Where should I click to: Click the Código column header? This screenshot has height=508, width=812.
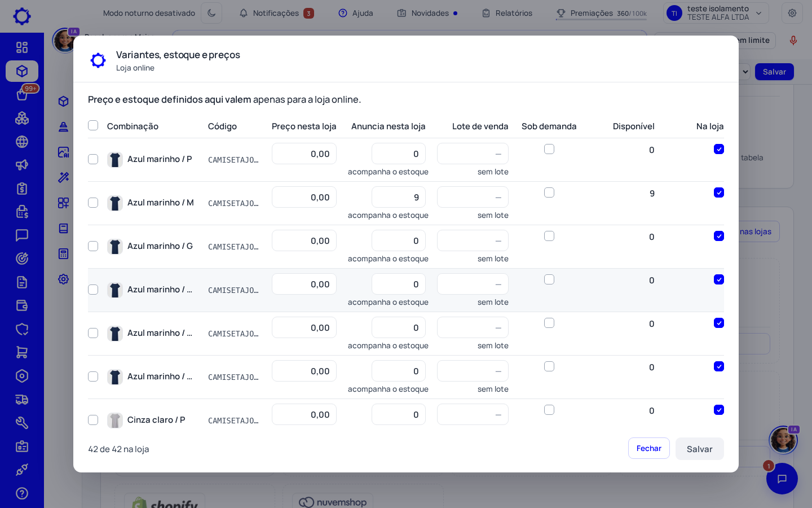(x=222, y=126)
